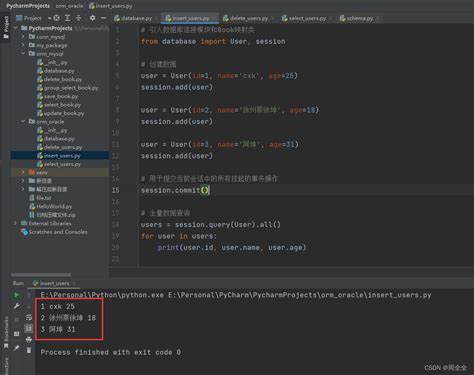Screen dimensions: 474x375
Task: Click PycharmProjects in the breadcrumb bar
Action: [x=28, y=6]
